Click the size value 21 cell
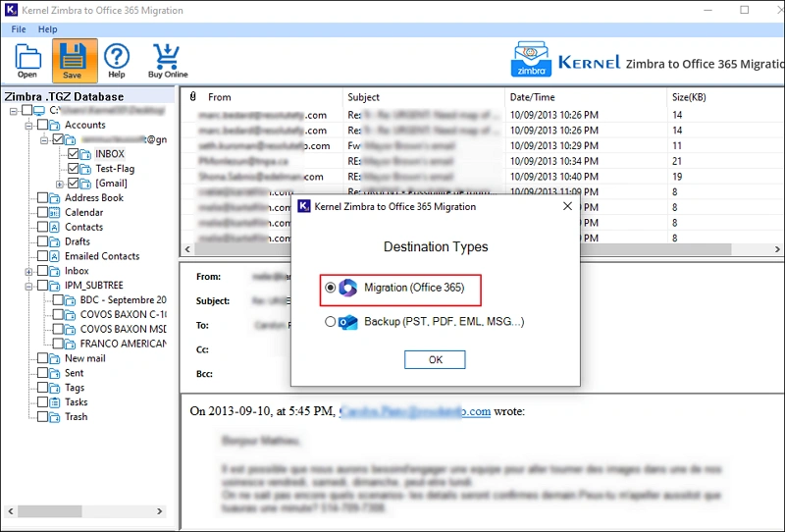The image size is (785, 532). coord(677,161)
